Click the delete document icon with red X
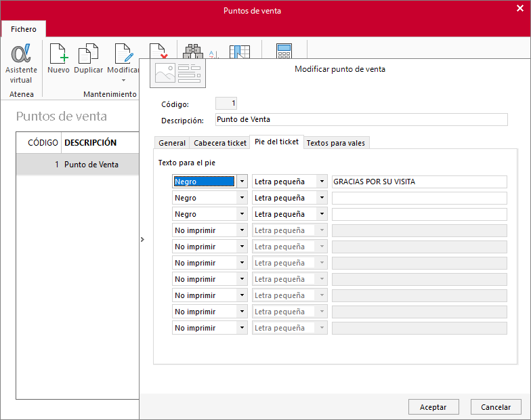Screen dimensions: 531x420 (x=158, y=50)
